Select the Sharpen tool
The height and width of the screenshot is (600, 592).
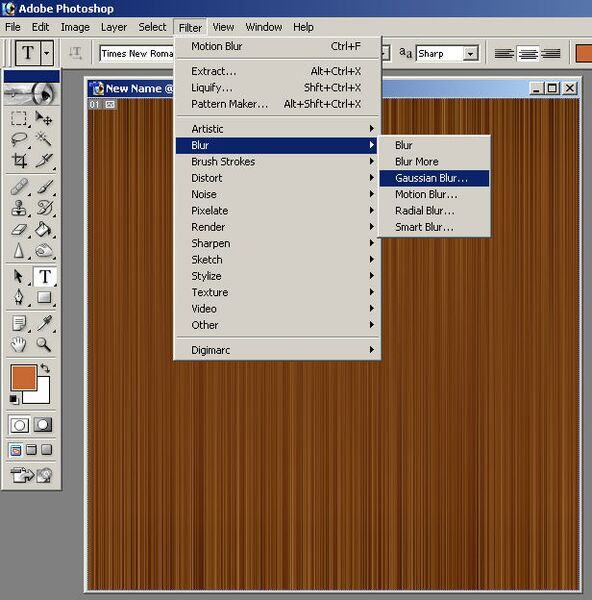18,251
